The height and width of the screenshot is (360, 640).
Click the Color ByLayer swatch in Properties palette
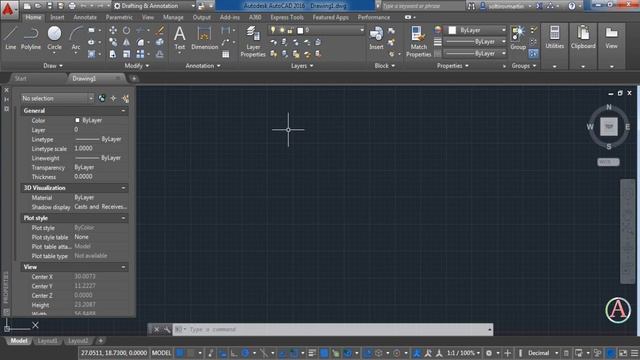point(77,120)
